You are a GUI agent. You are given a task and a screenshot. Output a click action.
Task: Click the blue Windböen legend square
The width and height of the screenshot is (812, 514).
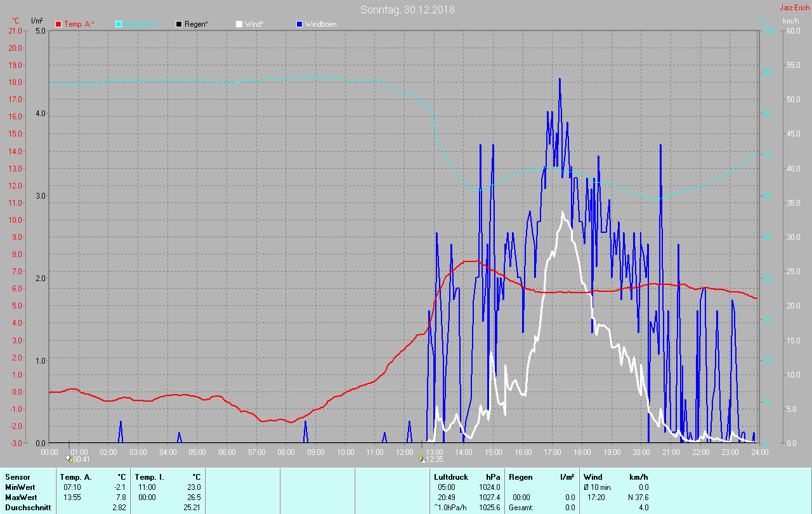[x=299, y=24]
